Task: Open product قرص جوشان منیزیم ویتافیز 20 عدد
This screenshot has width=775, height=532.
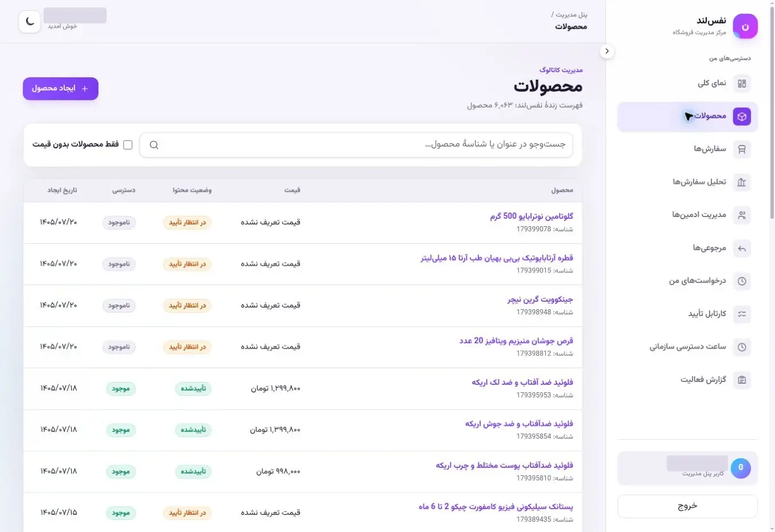Action: pyautogui.click(x=516, y=341)
